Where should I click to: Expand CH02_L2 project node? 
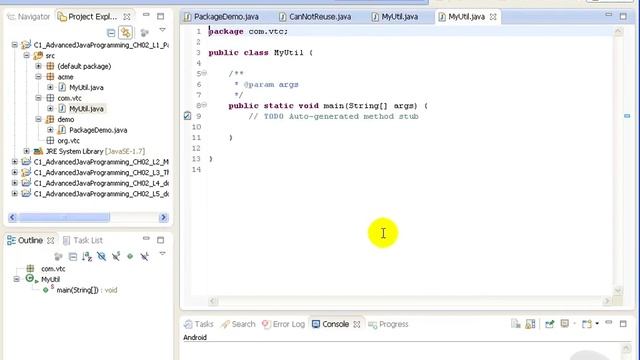15,162
